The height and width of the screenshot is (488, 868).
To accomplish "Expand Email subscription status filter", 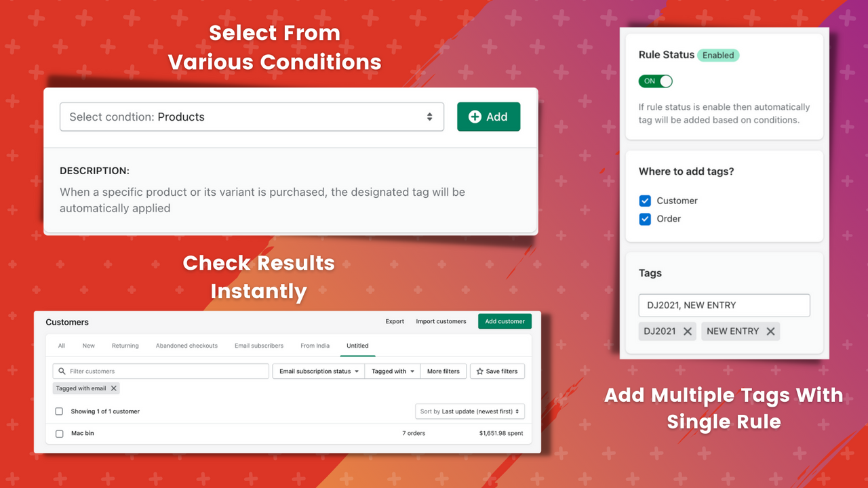I will coord(319,371).
